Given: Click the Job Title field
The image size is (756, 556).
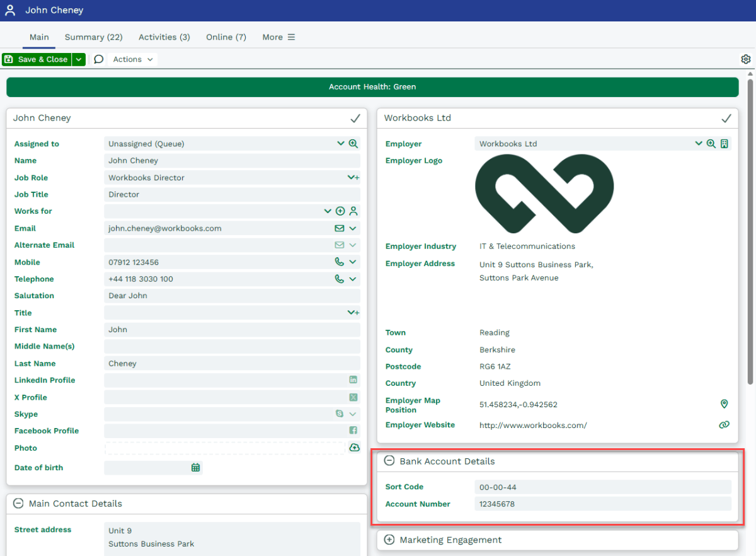Looking at the screenshot, I should tap(232, 195).
